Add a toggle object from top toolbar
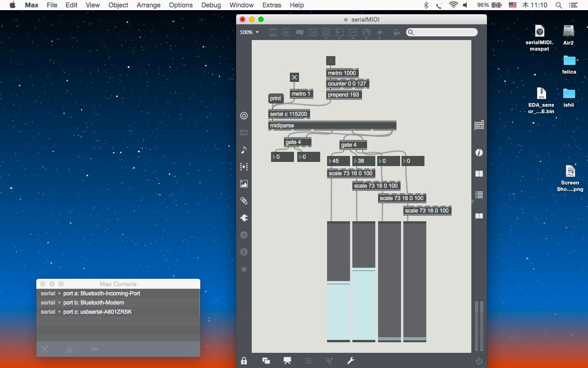Image resolution: width=588 pixels, height=368 pixels. 313,32
